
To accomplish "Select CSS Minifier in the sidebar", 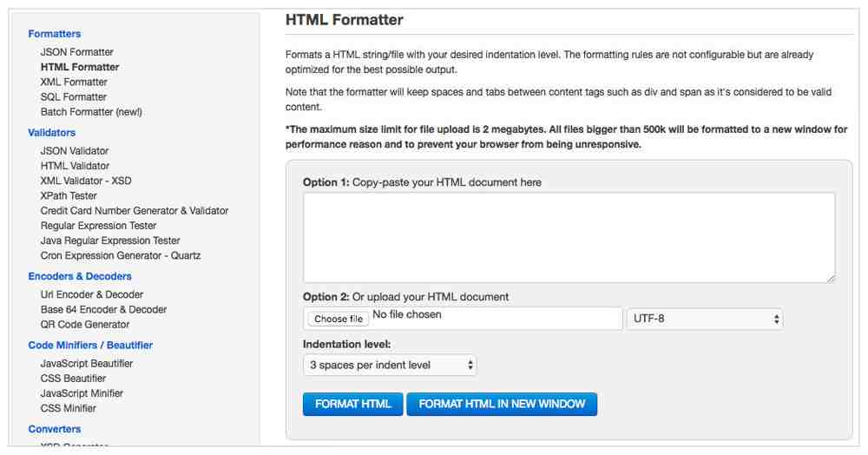I will (68, 408).
